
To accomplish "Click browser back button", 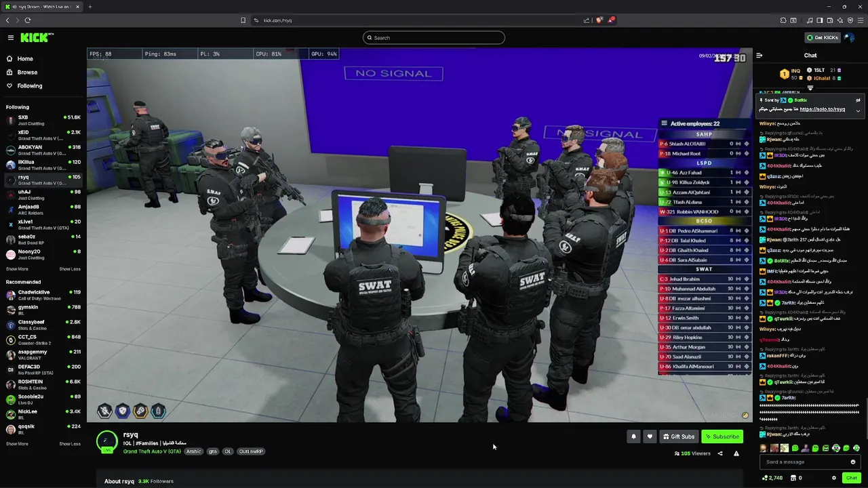I will pos(7,20).
